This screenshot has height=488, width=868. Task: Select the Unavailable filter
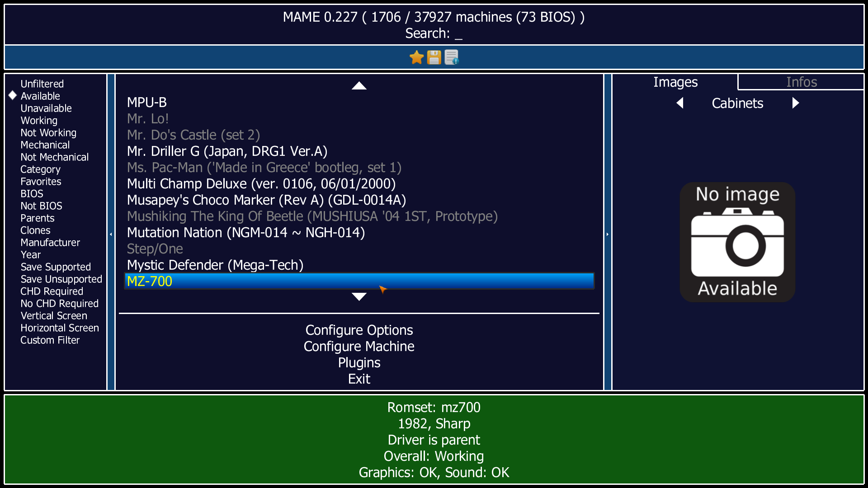click(46, 108)
